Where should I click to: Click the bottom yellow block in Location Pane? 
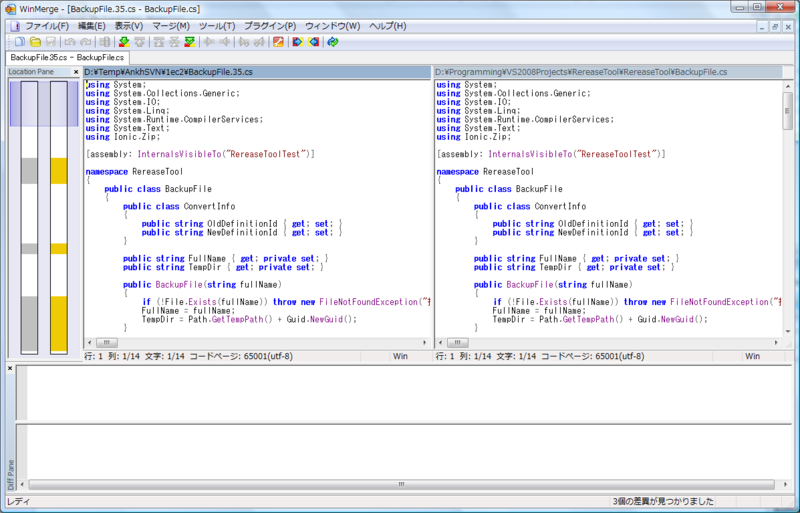click(59, 324)
